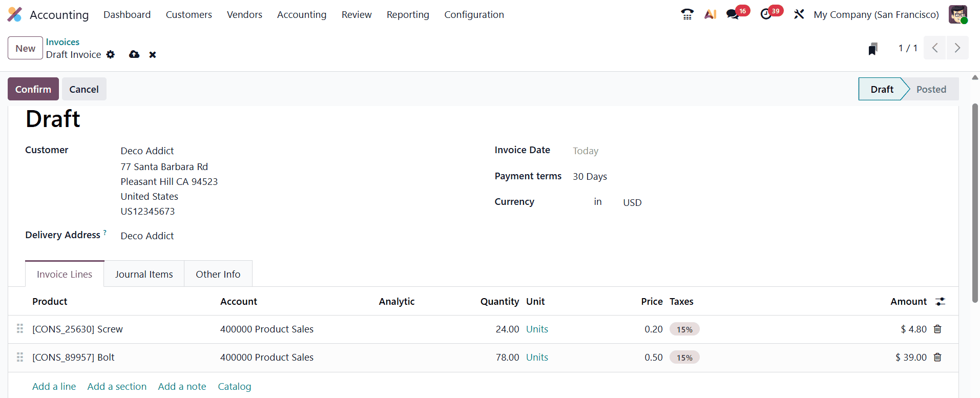Open Payment terms 30 Days dropdown

pos(590,176)
